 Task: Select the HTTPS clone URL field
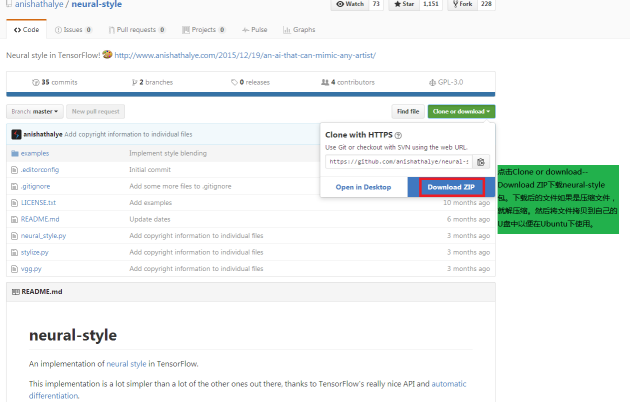pos(399,162)
